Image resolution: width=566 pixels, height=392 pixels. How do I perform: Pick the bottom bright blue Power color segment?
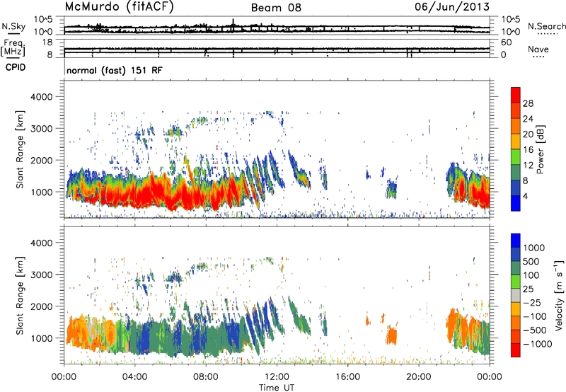[516, 203]
